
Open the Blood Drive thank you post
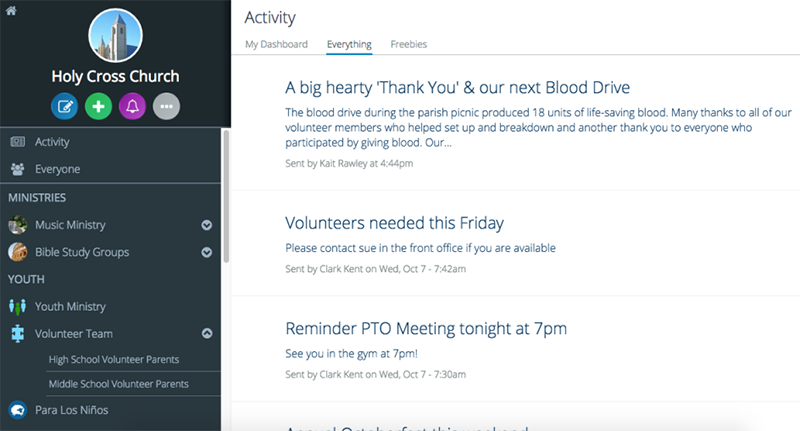coord(457,87)
